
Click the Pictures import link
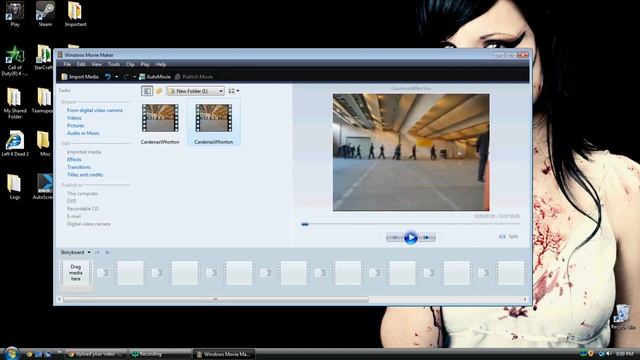pyautogui.click(x=76, y=126)
